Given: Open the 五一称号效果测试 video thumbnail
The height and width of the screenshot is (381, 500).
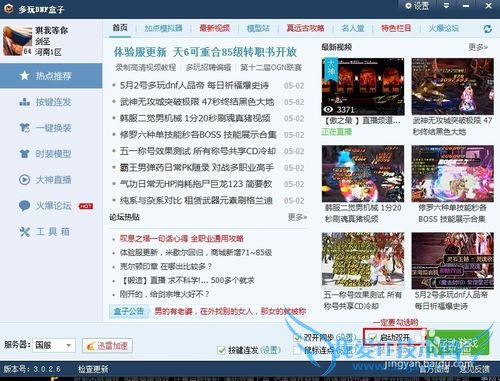Looking at the screenshot, I should point(363,261).
